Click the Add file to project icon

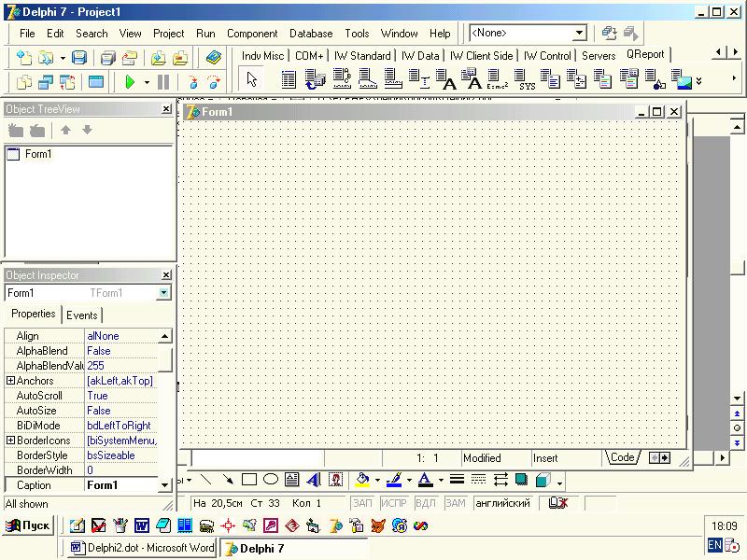[x=158, y=58]
